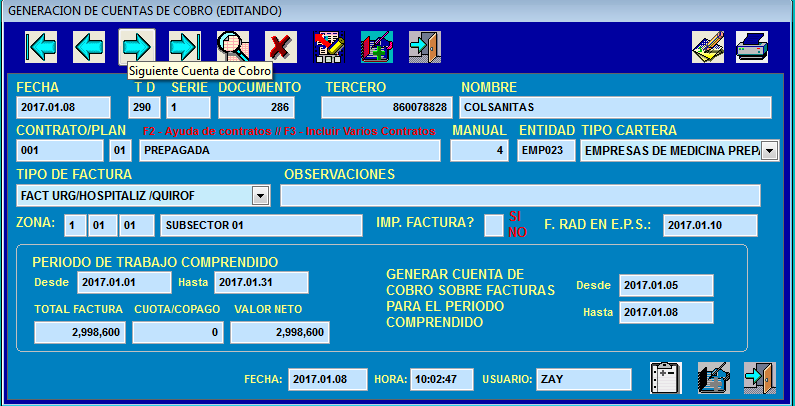Click the TERCERO field 860078828
This screenshot has width=795, height=406.
click(387, 107)
